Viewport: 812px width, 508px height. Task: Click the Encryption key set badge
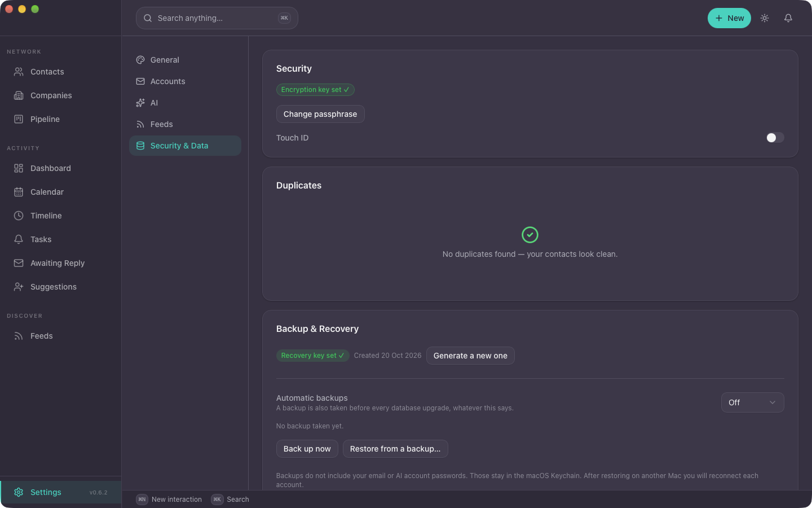(x=315, y=90)
